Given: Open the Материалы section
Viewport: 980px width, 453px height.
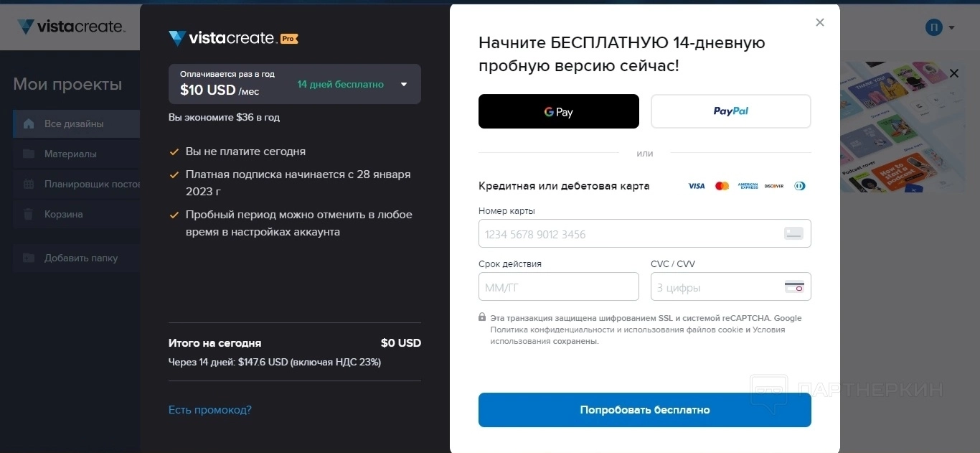Looking at the screenshot, I should [x=70, y=154].
